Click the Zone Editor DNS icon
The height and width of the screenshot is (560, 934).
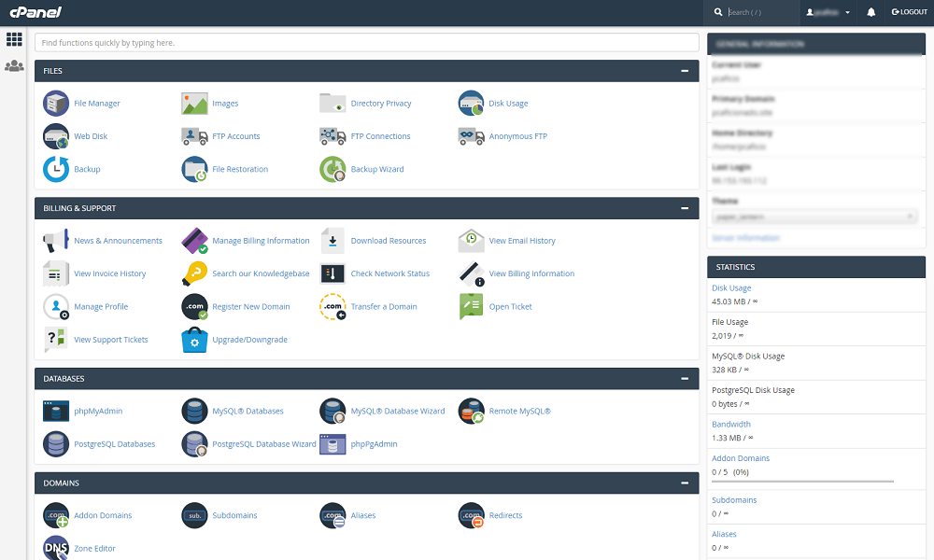(56, 548)
